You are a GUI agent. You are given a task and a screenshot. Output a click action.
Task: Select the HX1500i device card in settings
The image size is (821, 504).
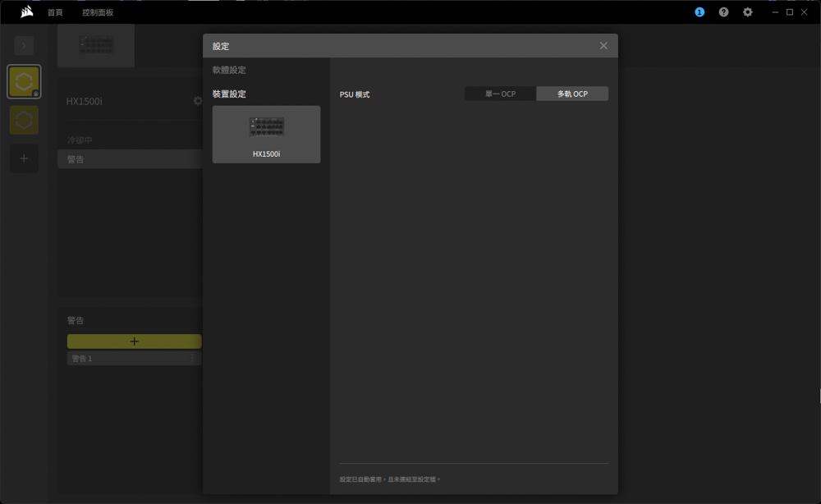267,134
